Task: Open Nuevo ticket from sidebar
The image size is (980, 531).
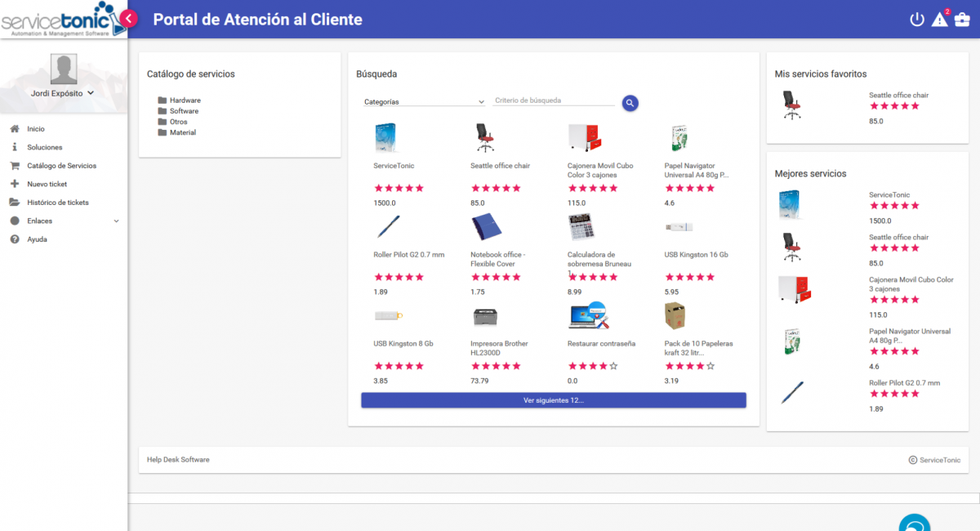Action: point(47,184)
